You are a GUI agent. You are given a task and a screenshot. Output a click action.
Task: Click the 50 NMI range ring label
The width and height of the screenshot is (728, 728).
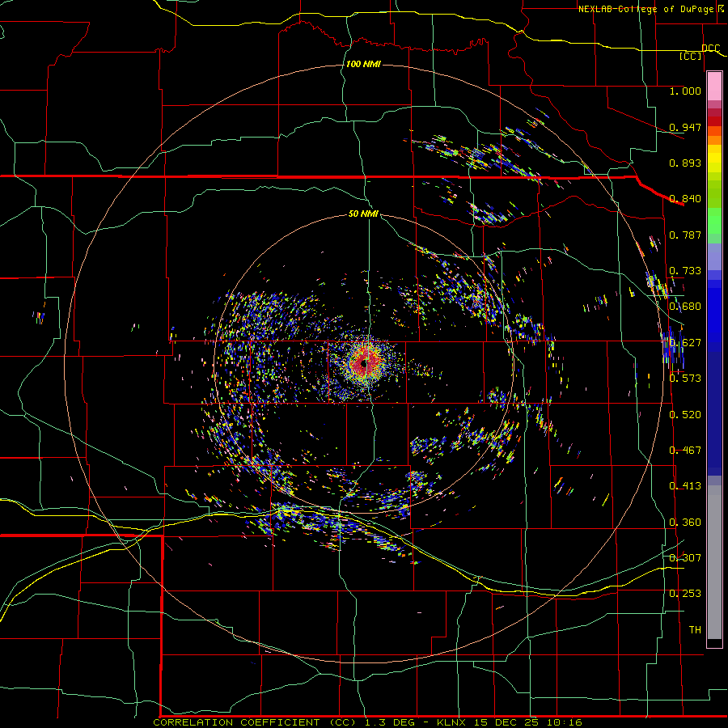[363, 214]
